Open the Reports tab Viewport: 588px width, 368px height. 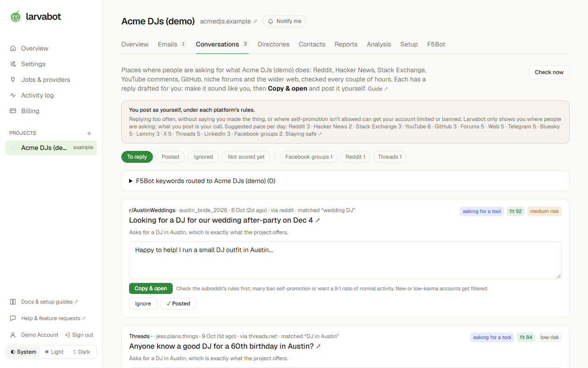(x=346, y=44)
